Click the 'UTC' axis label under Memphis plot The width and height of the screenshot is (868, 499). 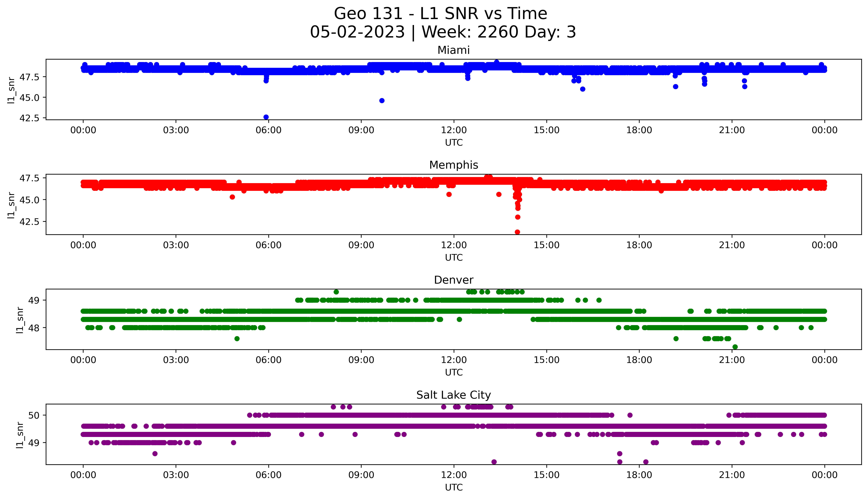point(454,257)
